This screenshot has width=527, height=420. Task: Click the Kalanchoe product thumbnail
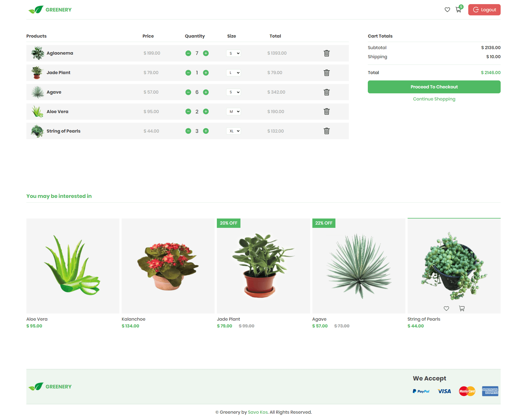point(168,266)
